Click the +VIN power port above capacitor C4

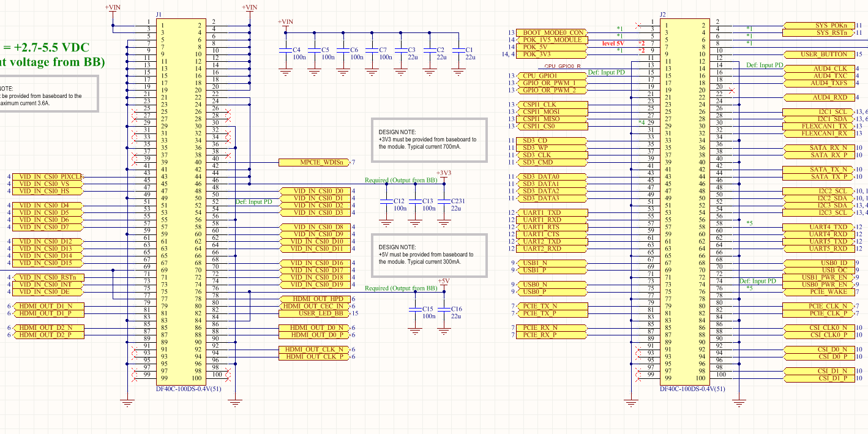[x=285, y=23]
